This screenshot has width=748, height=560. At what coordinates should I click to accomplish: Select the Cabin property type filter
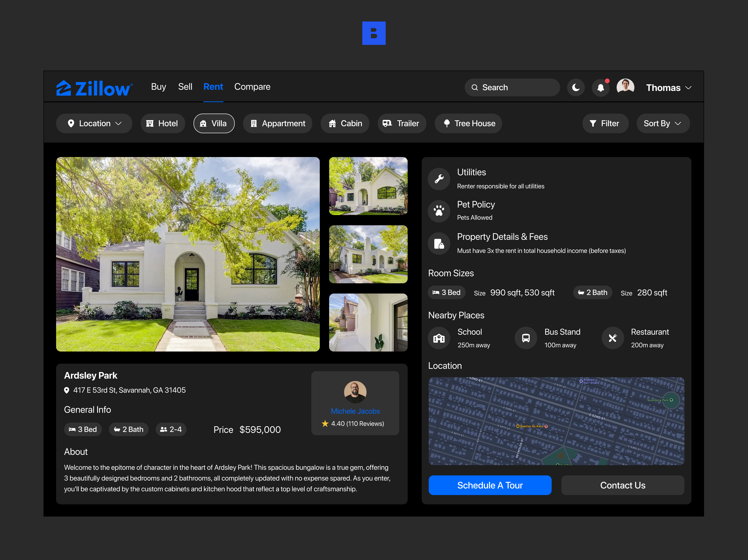345,123
